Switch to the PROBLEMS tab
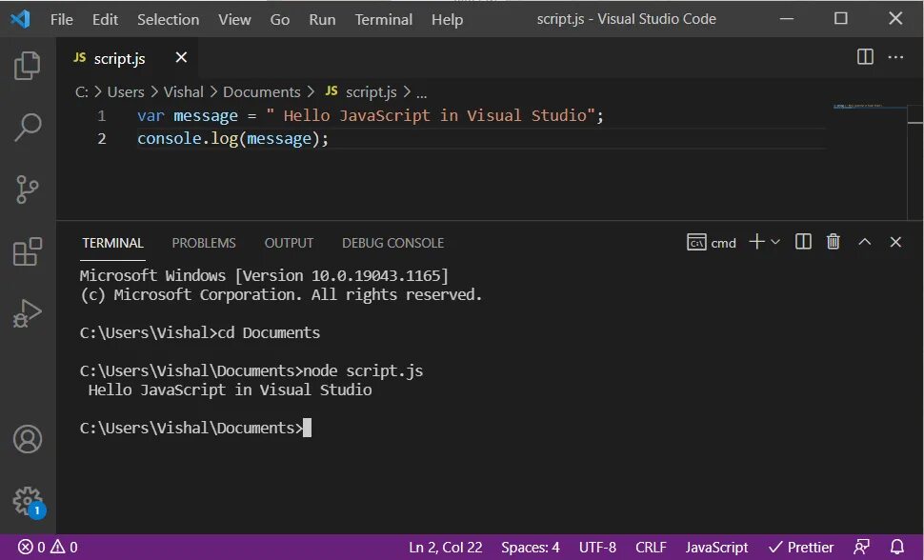The height and width of the screenshot is (560, 924). (204, 243)
